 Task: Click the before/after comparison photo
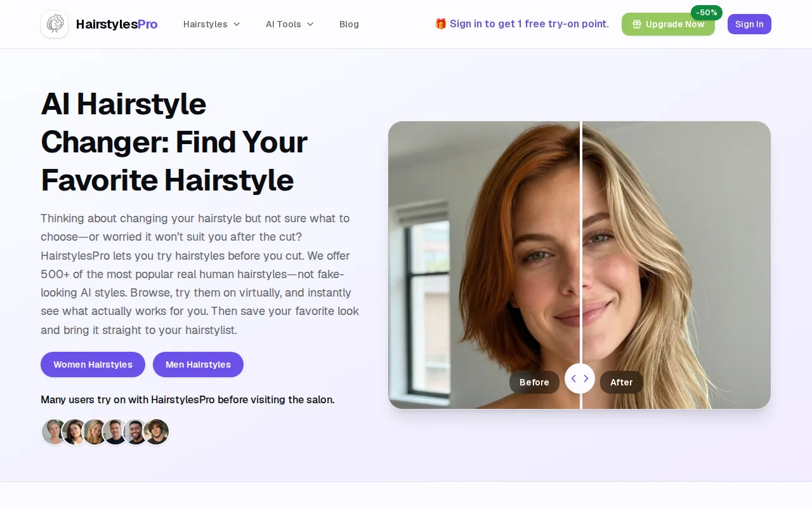pyautogui.click(x=580, y=265)
